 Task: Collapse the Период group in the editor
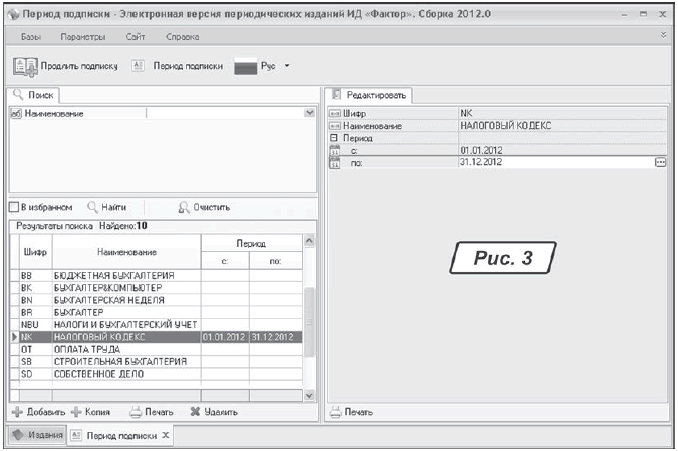335,137
